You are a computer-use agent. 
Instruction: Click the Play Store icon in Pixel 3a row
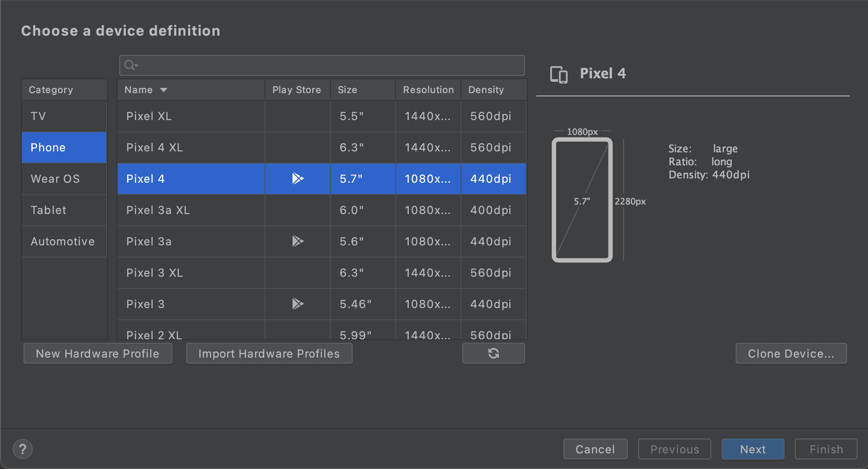[x=298, y=241]
